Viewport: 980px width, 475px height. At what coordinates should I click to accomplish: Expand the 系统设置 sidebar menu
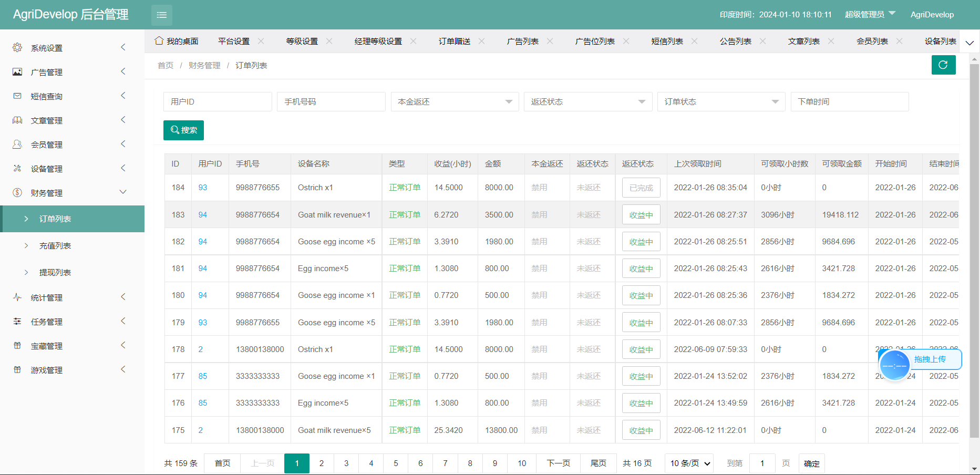(72, 47)
